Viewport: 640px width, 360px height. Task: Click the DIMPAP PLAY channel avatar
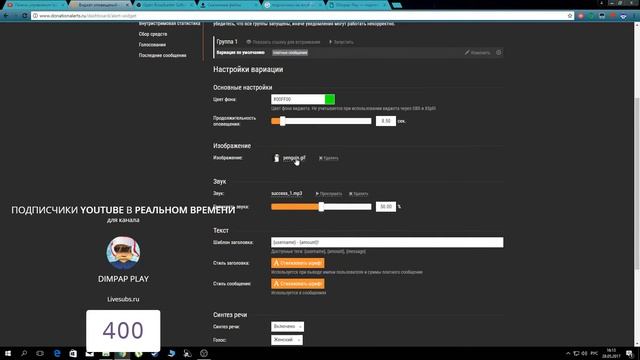[123, 253]
